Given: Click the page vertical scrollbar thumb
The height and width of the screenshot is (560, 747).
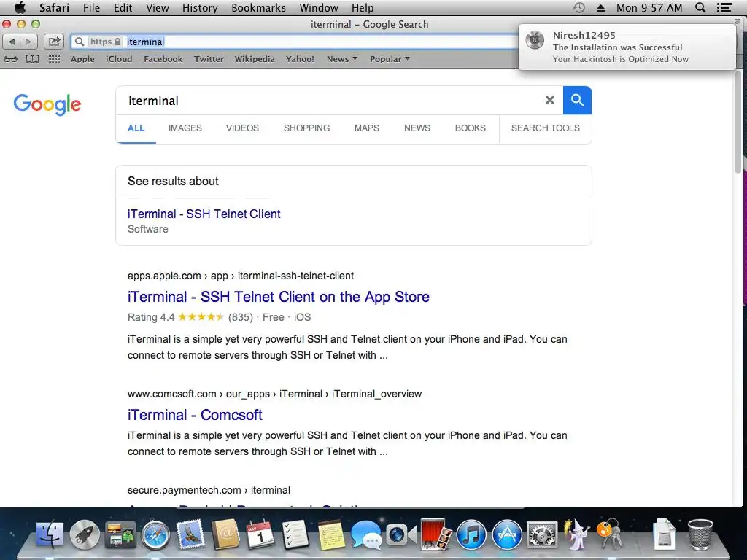Looking at the screenshot, I should click(738, 122).
